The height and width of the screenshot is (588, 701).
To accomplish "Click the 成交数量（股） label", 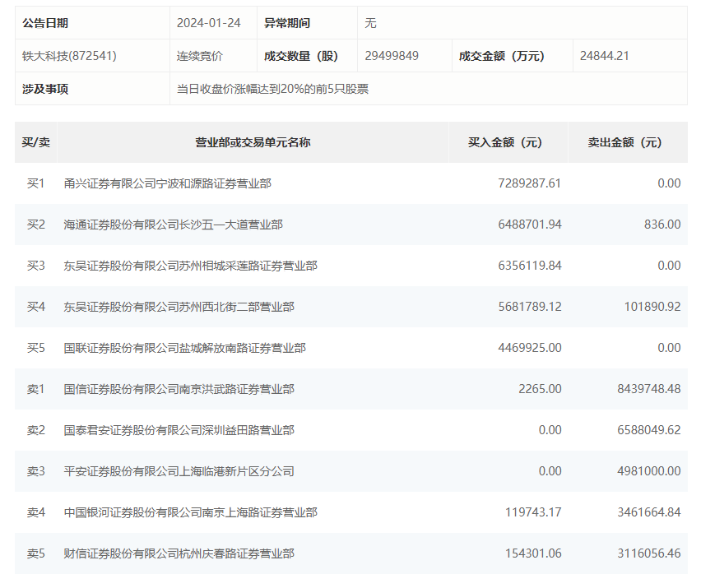I will pos(301,56).
